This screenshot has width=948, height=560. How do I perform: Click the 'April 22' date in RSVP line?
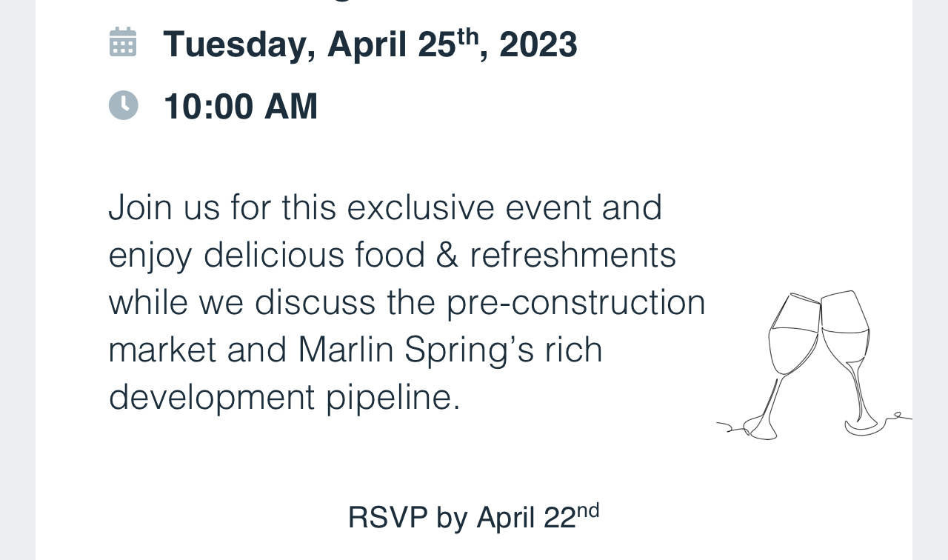click(527, 517)
